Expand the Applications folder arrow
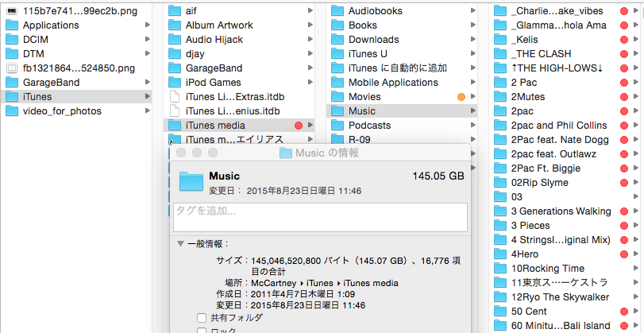644x333 pixels. 148,25
